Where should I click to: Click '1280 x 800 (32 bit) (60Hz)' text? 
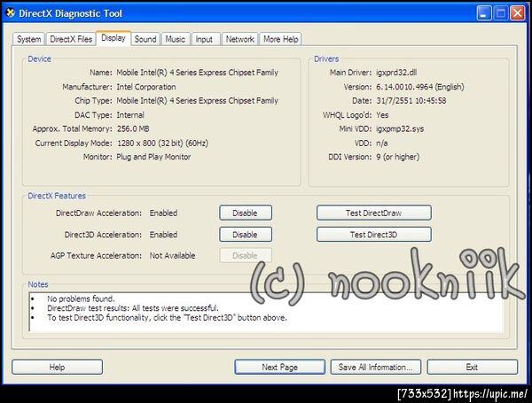pyautogui.click(x=162, y=143)
